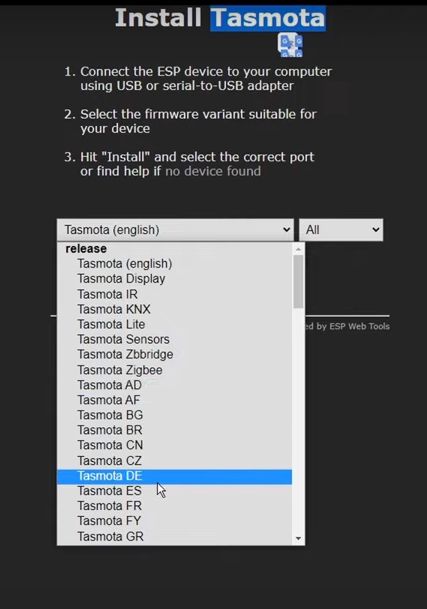
Task: Select the Tasmota FR language build
Action: [x=174, y=506]
